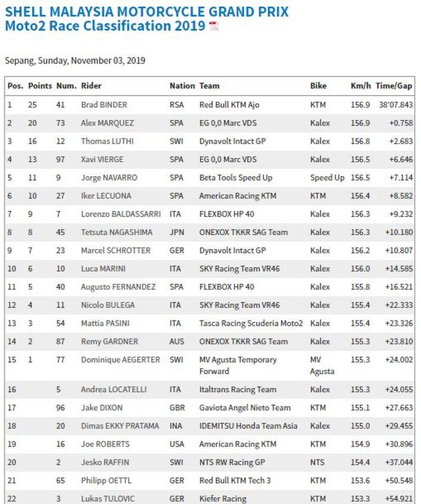421x504 pixels.
Task: Click the MV Agusta Temporary Forward team
Action: (238, 365)
